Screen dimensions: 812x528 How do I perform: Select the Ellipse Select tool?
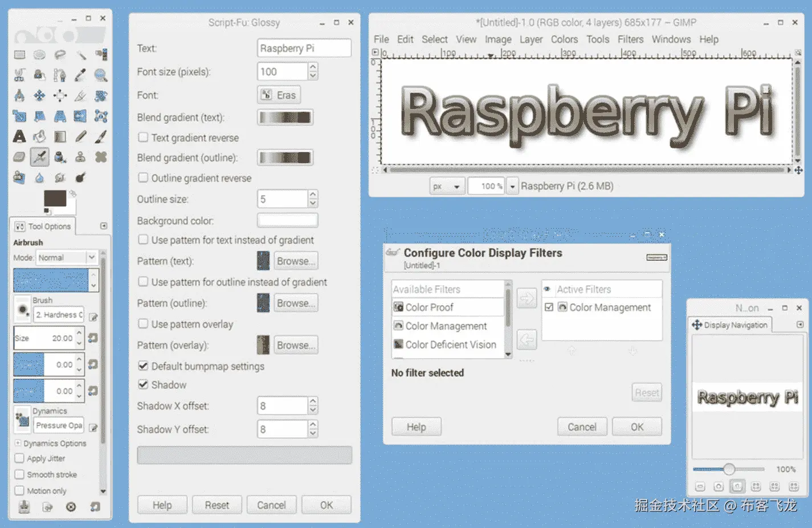(x=39, y=55)
